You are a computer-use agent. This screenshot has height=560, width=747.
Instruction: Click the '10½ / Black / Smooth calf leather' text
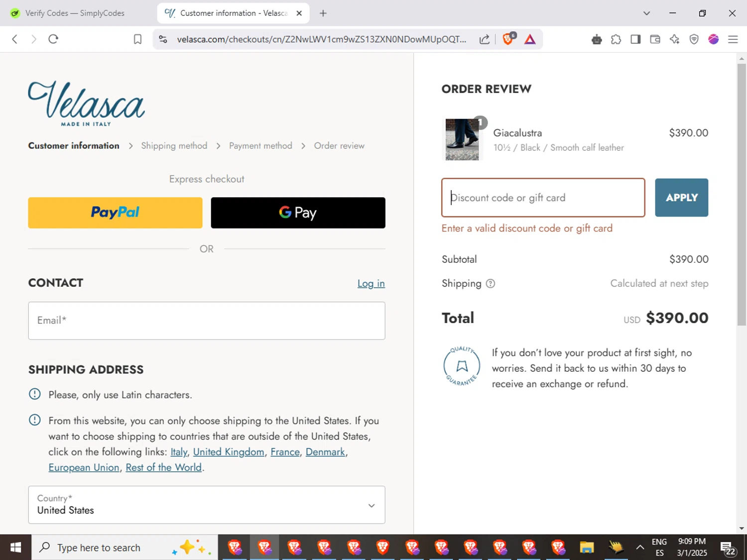click(558, 148)
